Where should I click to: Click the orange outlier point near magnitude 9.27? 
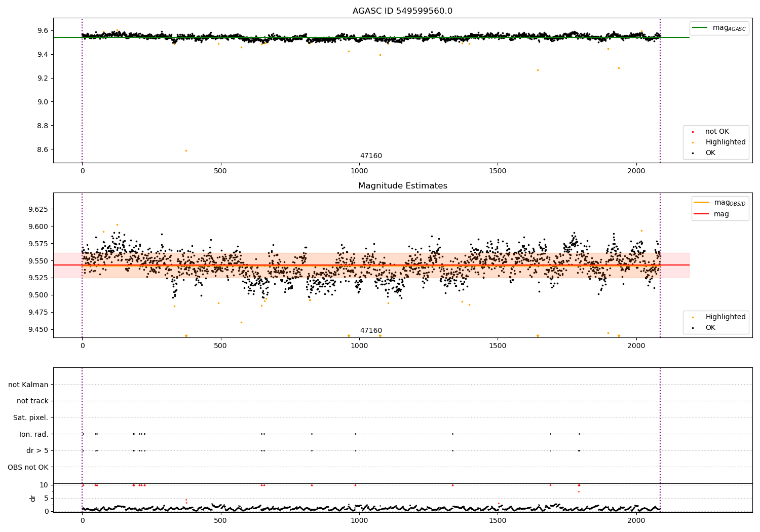(x=538, y=70)
